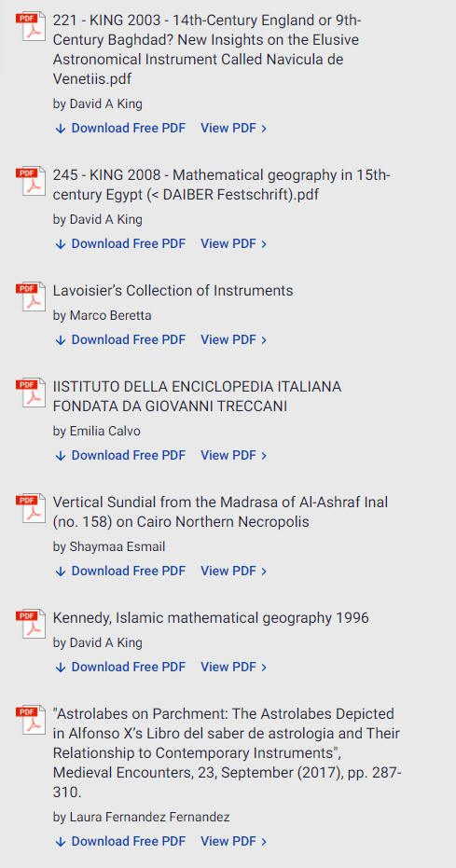456x868 pixels.
Task: Click PDF icon next to Kennedy Islamic mathematical geography
Action: (31, 625)
